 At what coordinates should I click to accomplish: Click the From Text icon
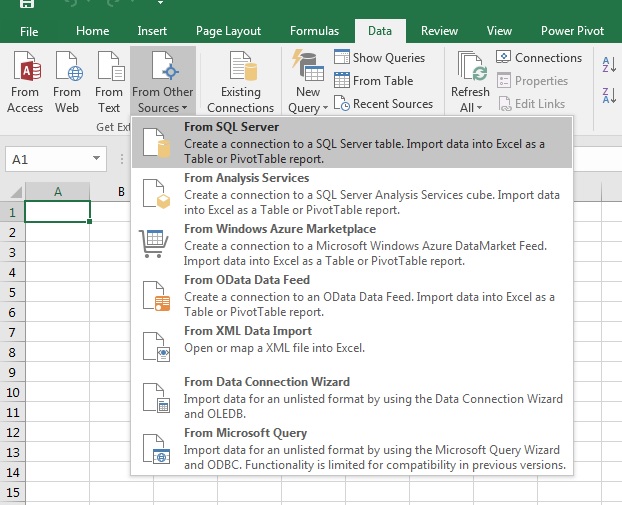click(111, 66)
